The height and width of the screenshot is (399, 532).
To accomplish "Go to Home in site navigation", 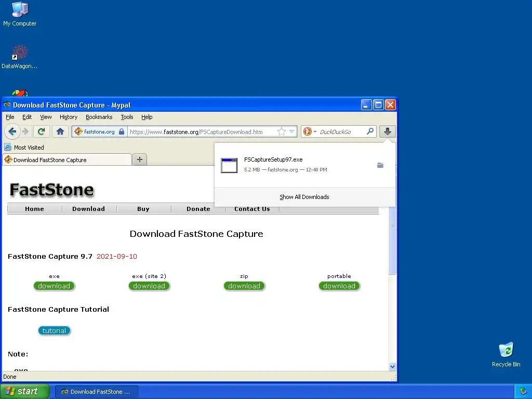I will coord(34,209).
